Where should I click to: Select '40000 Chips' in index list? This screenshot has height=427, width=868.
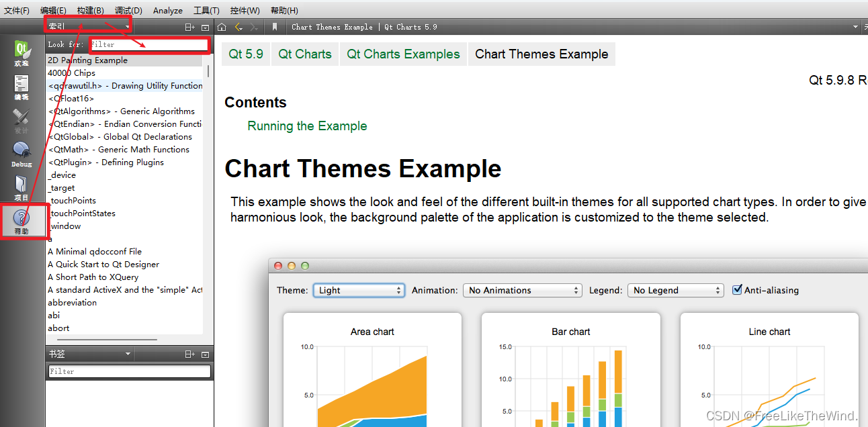tap(124, 73)
